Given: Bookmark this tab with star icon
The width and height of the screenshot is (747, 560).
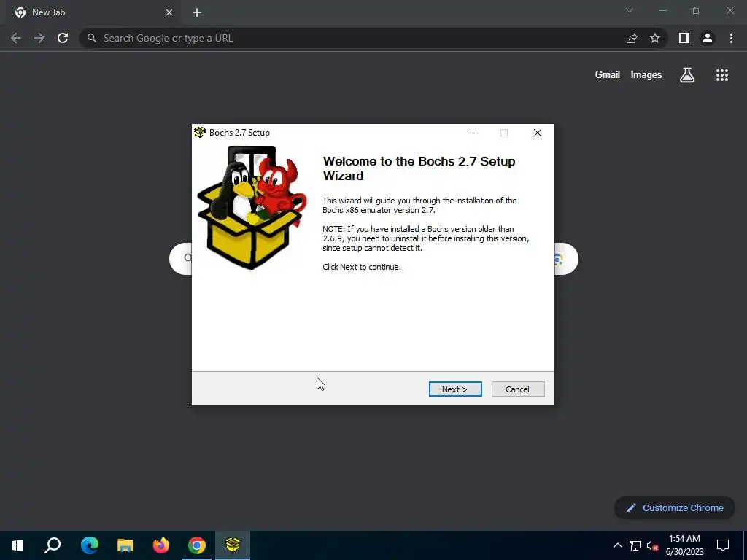Looking at the screenshot, I should coord(655,38).
